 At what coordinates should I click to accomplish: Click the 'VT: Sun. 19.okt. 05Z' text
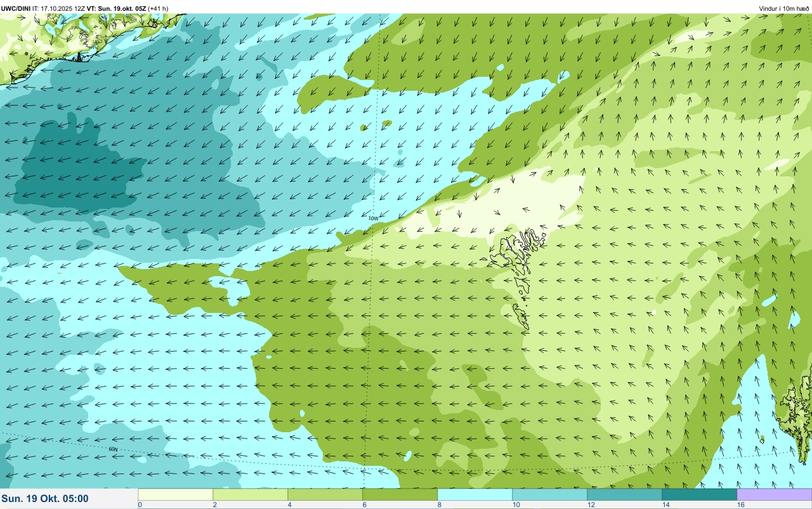117,8
